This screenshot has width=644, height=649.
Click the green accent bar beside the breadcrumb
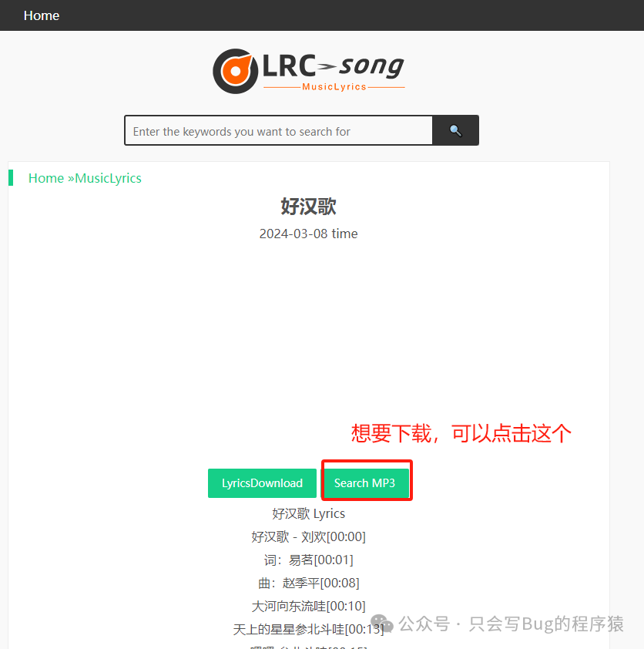pos(11,177)
